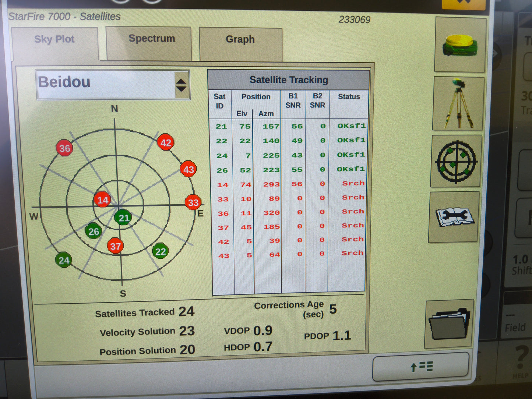Click B1 SNR 49 for satellite 22
Viewport: 532px width, 399px height.
point(297,141)
